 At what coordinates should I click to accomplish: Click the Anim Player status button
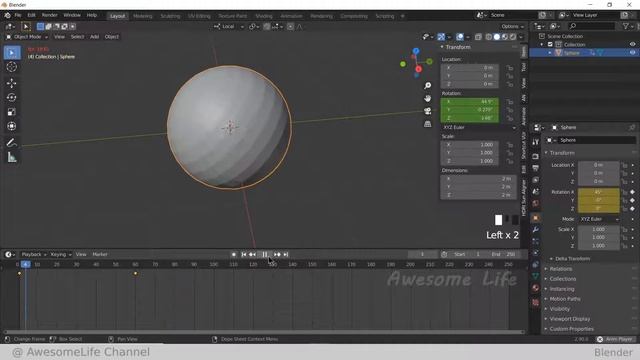pos(615,339)
